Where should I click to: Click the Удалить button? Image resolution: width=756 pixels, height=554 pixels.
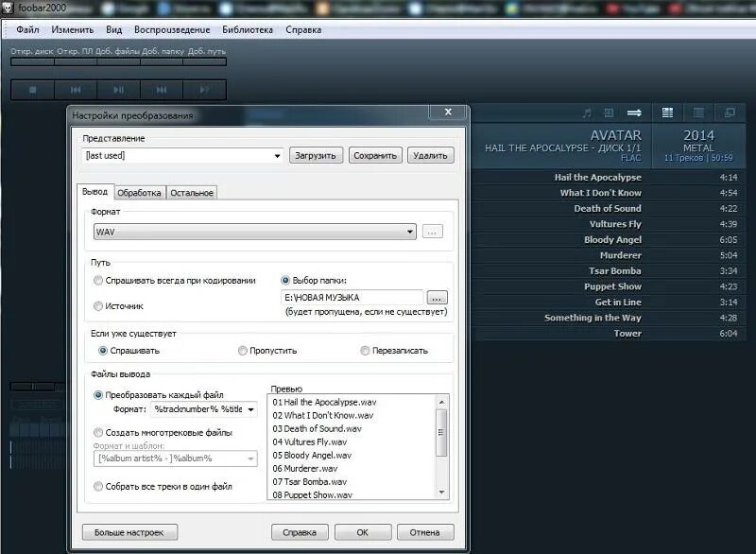(431, 156)
